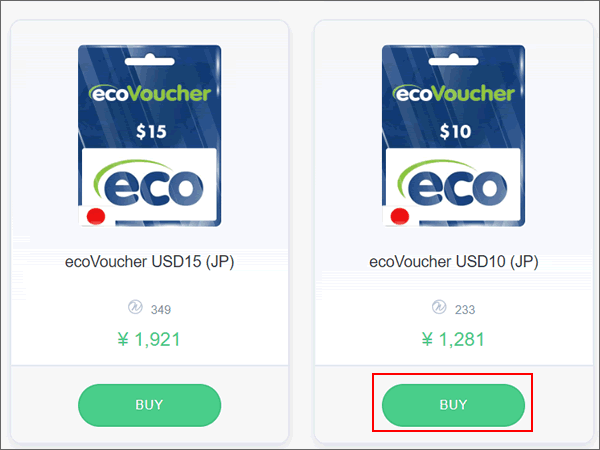
Task: Select the $15 ecoVoucher card image
Action: click(x=150, y=136)
